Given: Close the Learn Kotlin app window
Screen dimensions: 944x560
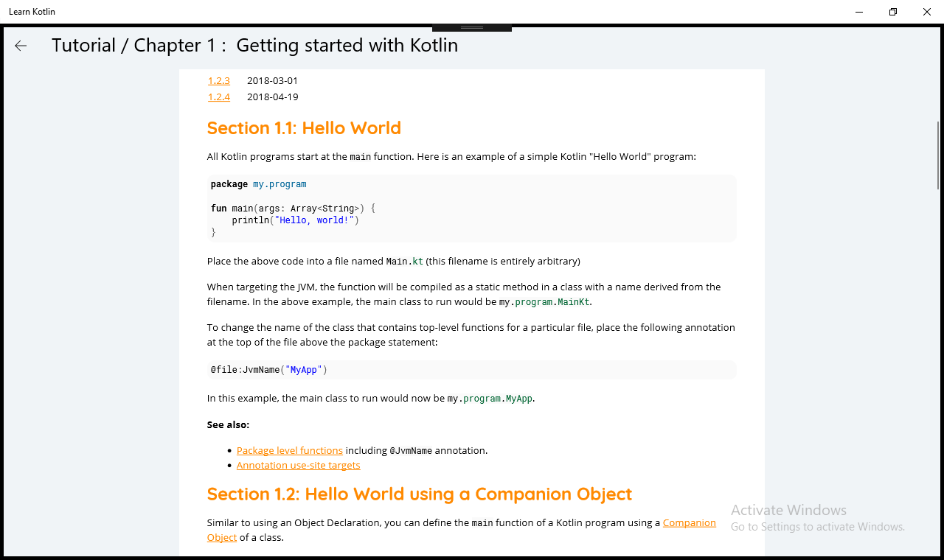Looking at the screenshot, I should coord(927,12).
